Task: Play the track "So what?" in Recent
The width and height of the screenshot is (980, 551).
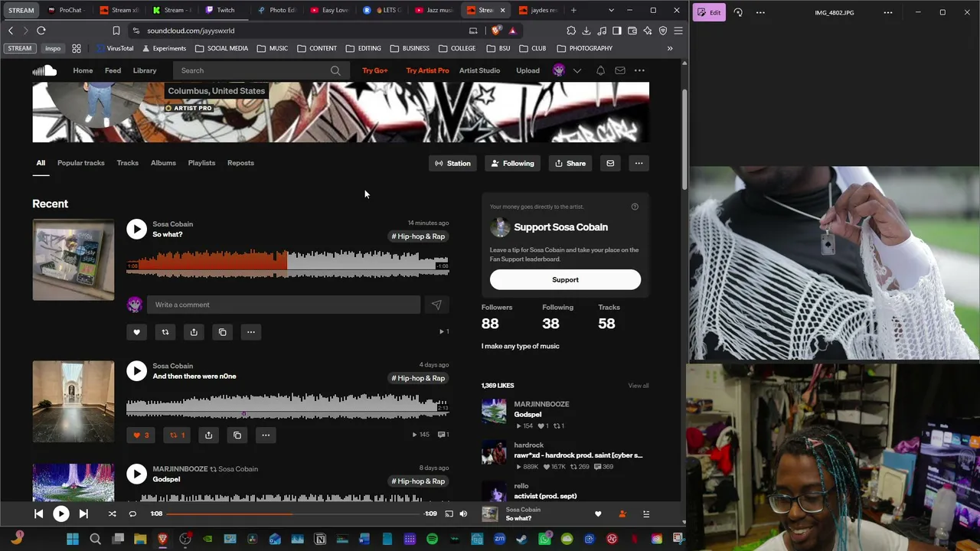Action: point(136,229)
